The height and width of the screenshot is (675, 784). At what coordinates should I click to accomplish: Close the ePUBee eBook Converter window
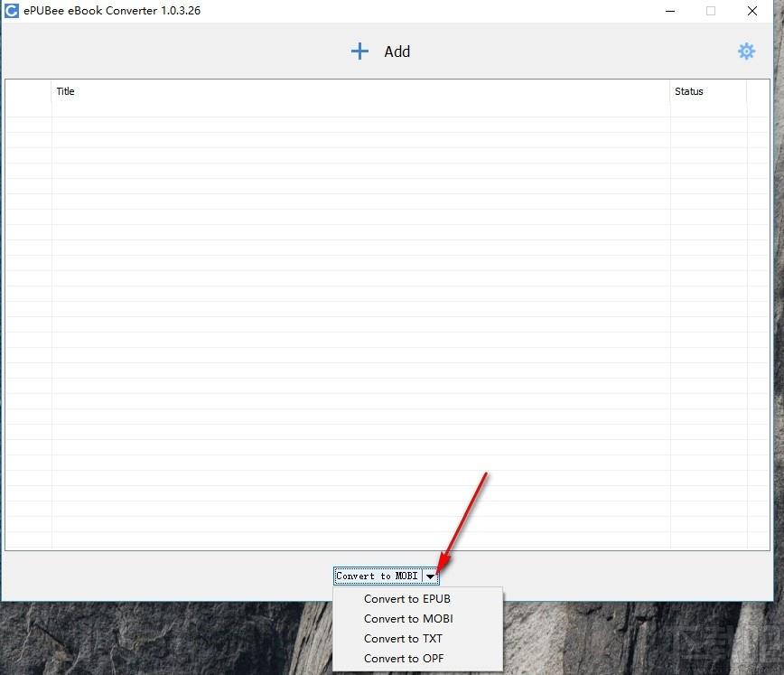point(752,11)
